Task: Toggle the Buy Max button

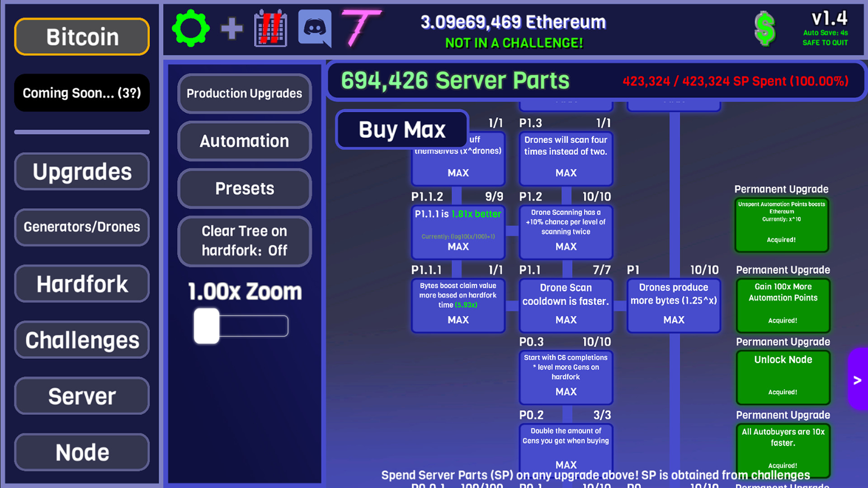Action: point(402,129)
